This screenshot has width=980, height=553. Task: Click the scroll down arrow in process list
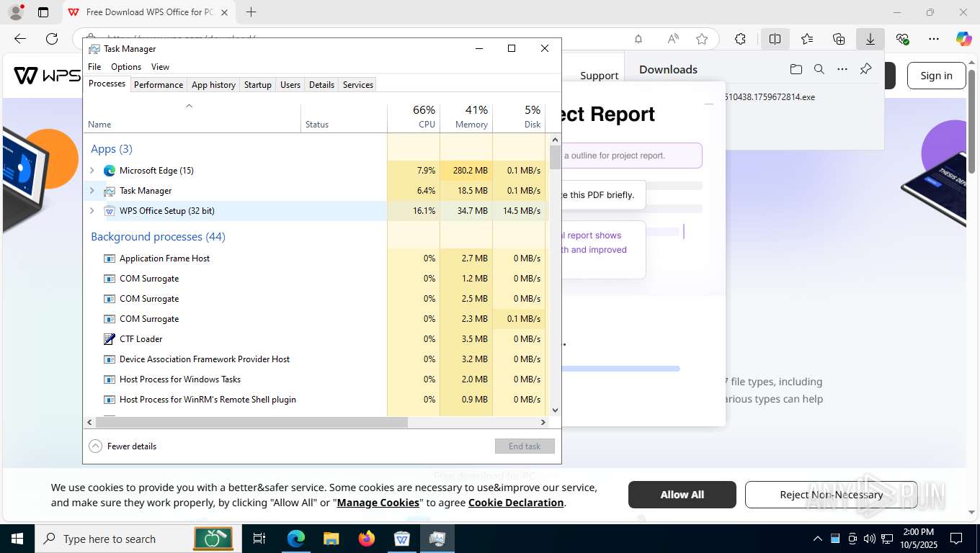click(555, 410)
